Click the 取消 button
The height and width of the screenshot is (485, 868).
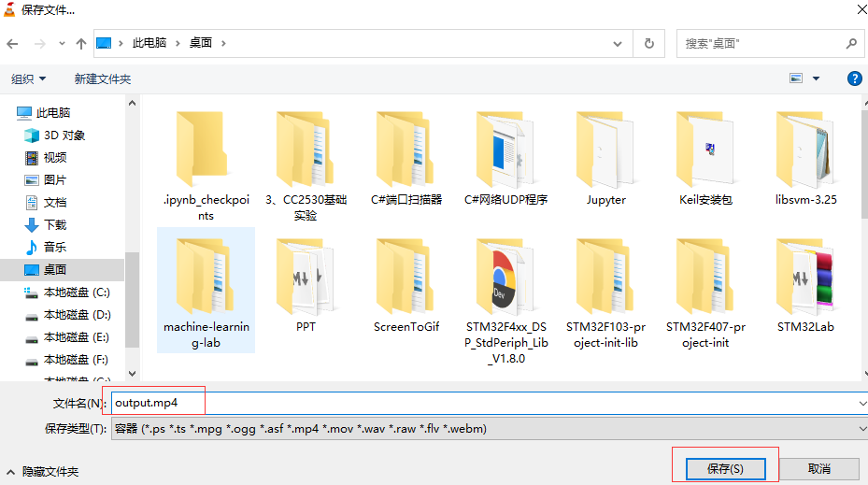tap(819, 469)
